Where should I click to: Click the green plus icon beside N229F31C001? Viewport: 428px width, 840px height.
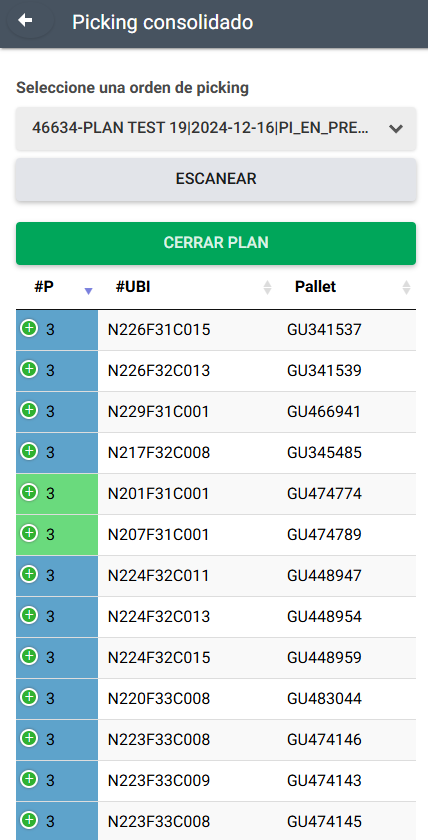click(x=29, y=410)
